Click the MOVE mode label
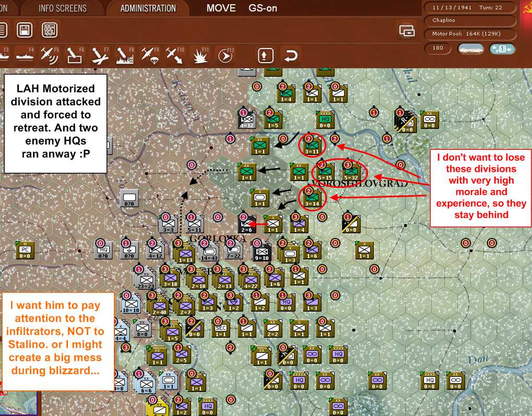The image size is (532, 416). click(221, 8)
